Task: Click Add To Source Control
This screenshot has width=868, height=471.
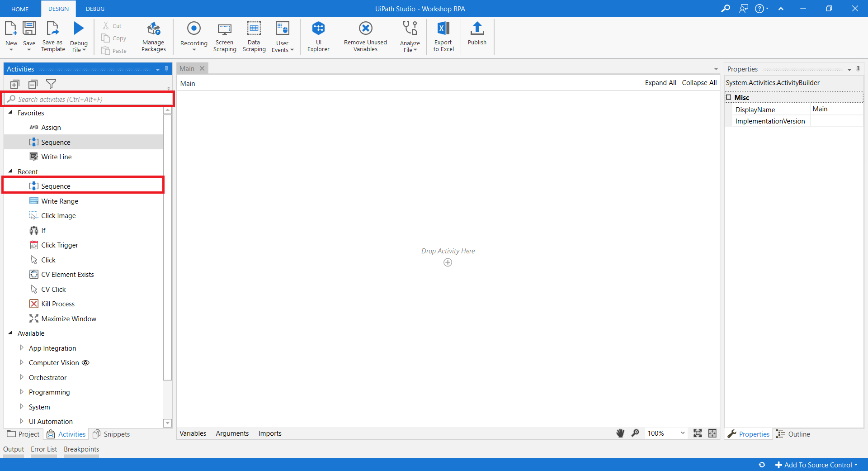Action: pos(817,465)
